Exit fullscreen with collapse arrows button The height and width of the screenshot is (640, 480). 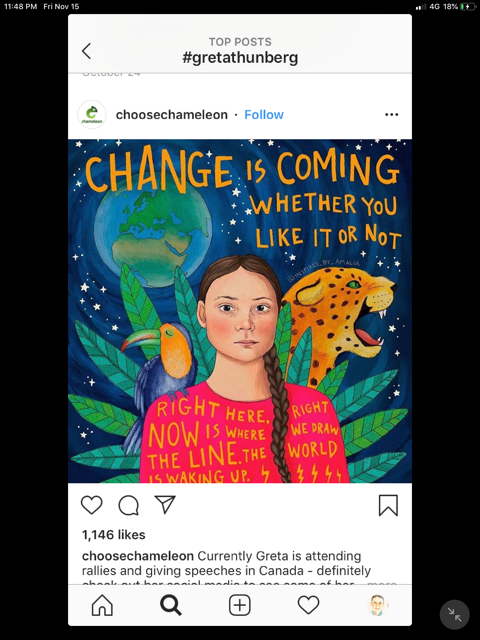tap(454, 614)
